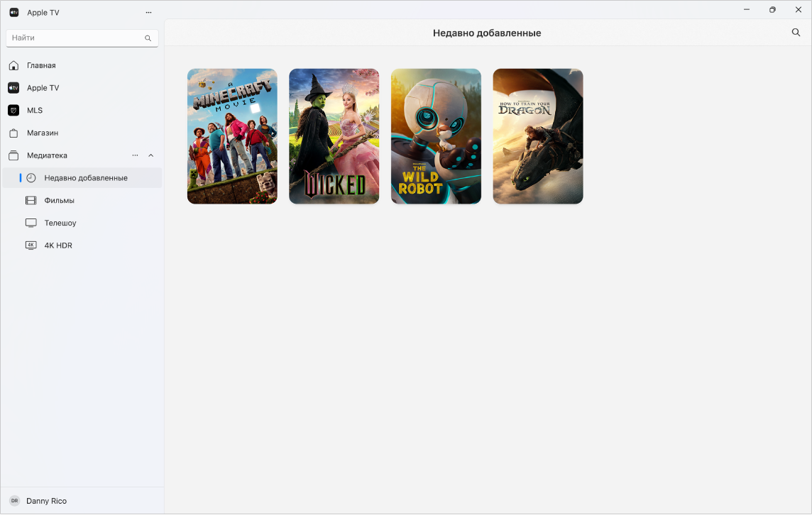The width and height of the screenshot is (812, 515).
Task: Click the Apple TV logo at top left
Action: click(14, 12)
